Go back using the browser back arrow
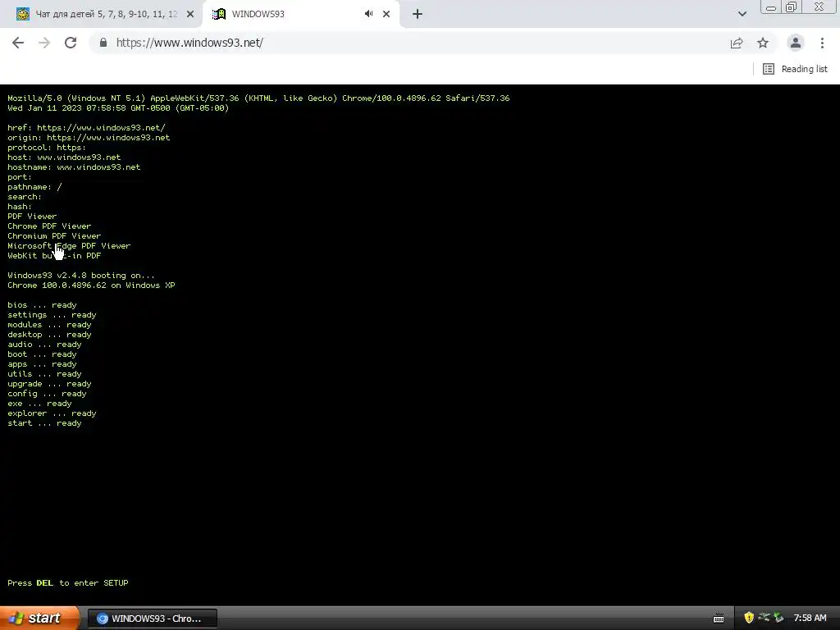Screen dimensions: 840x630 click(18, 43)
